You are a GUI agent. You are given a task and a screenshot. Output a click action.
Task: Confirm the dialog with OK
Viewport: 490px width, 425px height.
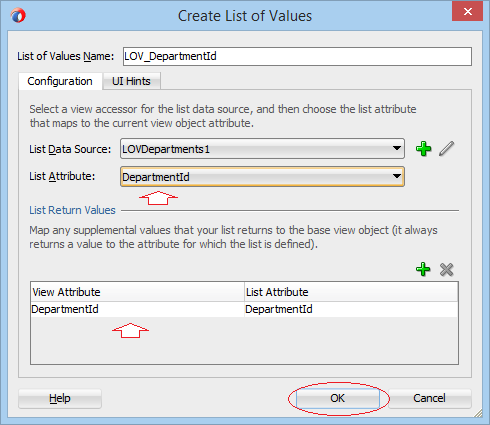pos(337,398)
